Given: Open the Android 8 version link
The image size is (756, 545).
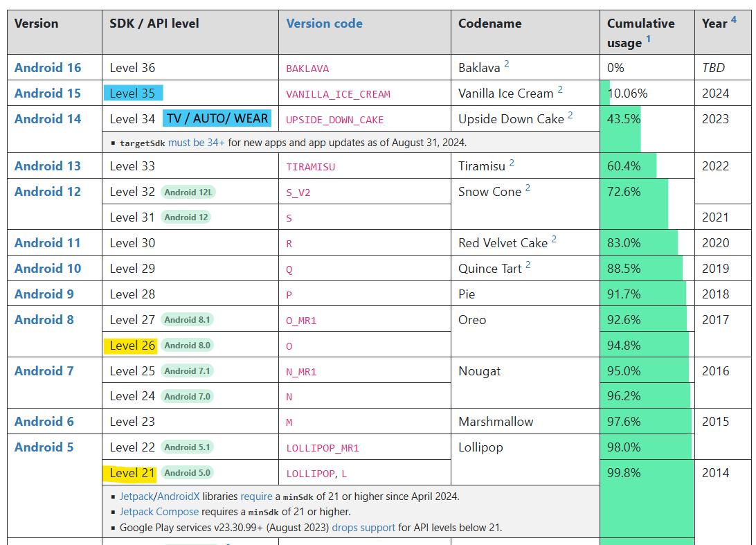Looking at the screenshot, I should click(x=44, y=319).
